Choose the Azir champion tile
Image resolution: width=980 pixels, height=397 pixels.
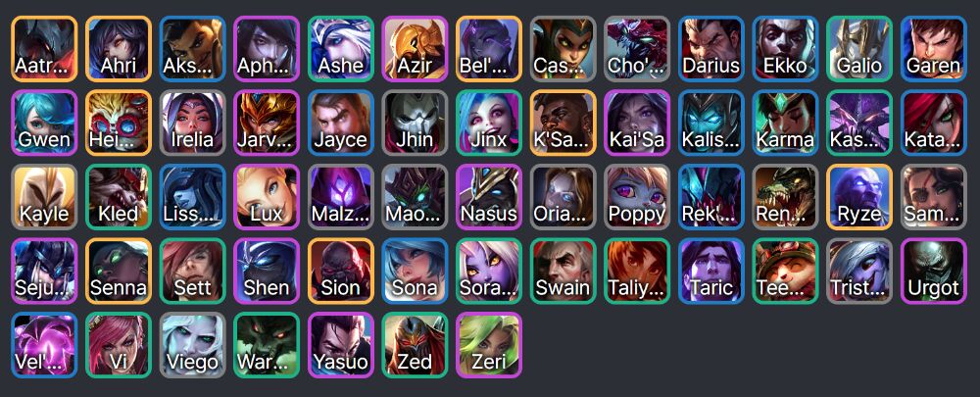tap(415, 49)
